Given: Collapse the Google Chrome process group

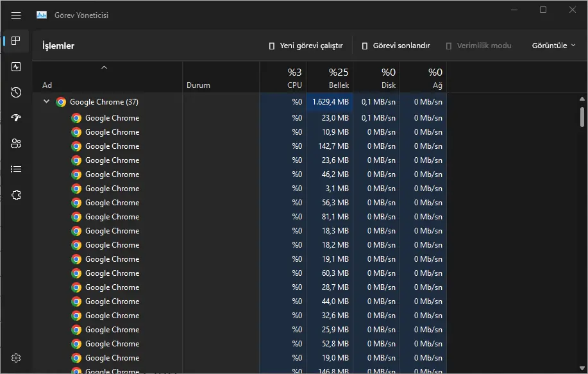Looking at the screenshot, I should coord(46,101).
